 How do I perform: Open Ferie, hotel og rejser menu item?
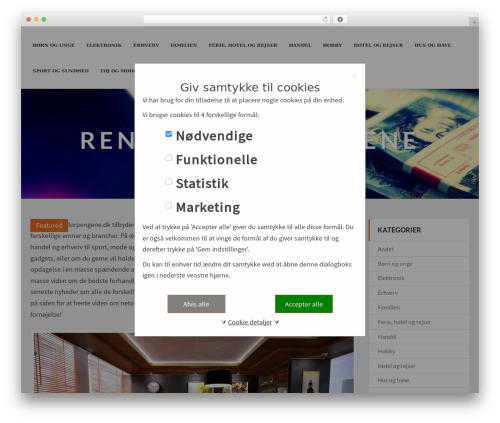click(243, 45)
